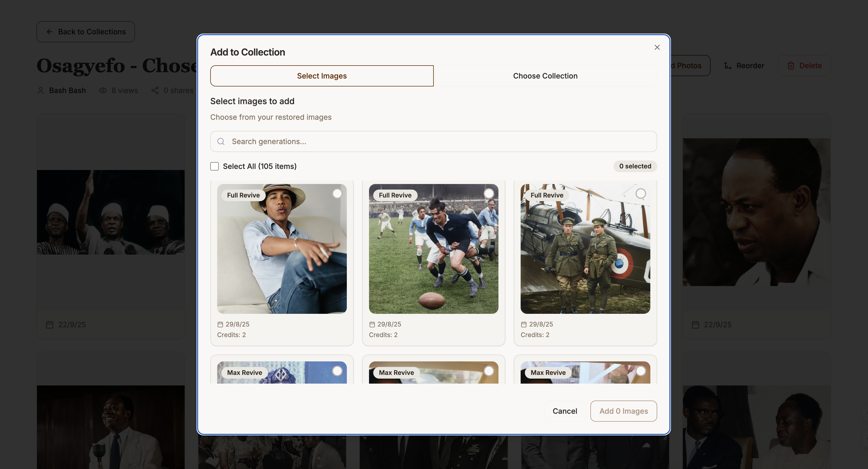Click the search magnifier icon
Viewport: 868px width, 469px height.
(221, 142)
